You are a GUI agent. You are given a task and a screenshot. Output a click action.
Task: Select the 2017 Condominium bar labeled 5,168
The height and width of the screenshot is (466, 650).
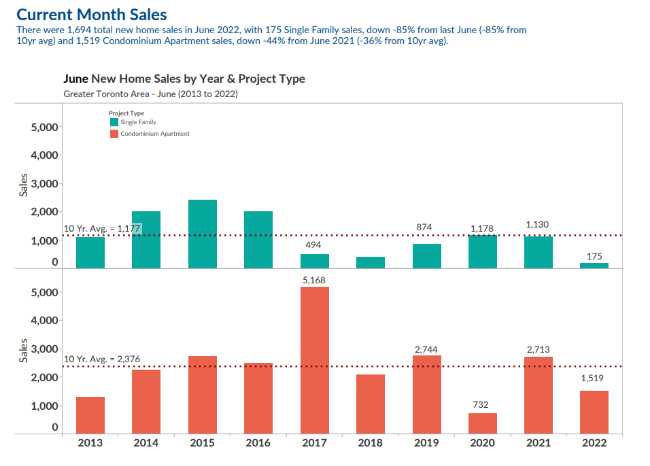[x=314, y=361]
